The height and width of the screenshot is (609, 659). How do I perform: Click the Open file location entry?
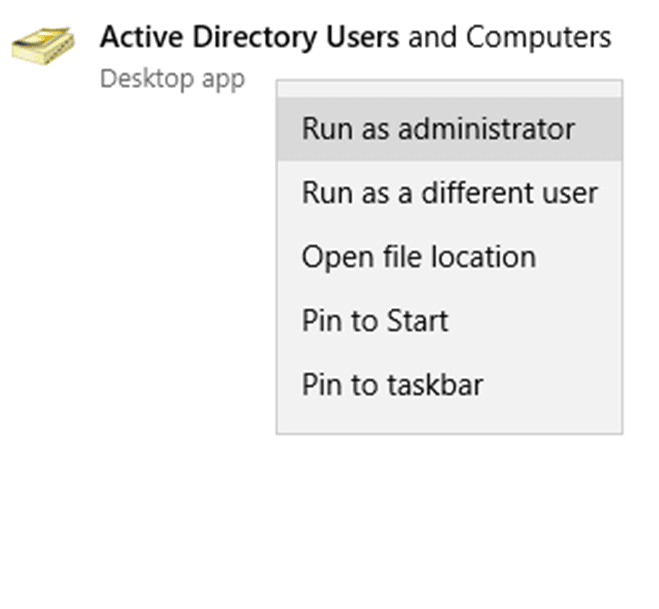tap(418, 257)
